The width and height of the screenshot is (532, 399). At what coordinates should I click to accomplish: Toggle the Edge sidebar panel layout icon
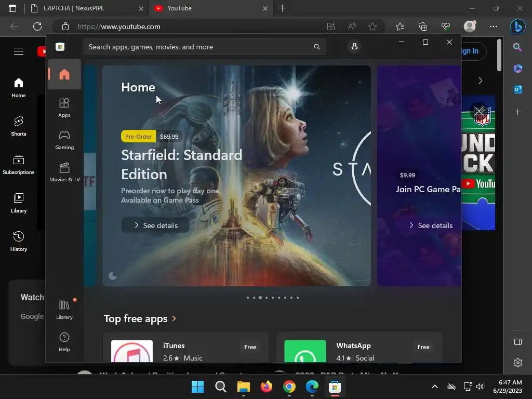pyautogui.click(x=518, y=342)
